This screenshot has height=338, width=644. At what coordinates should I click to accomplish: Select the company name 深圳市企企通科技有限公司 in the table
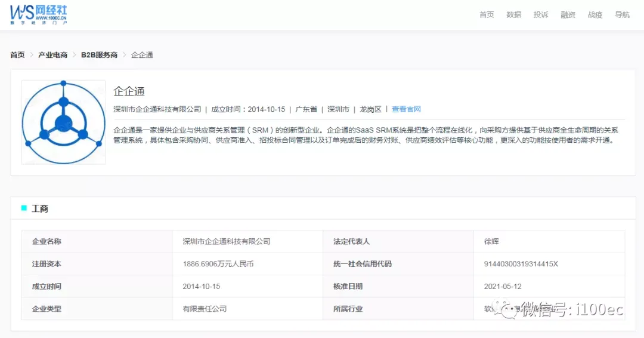227,241
